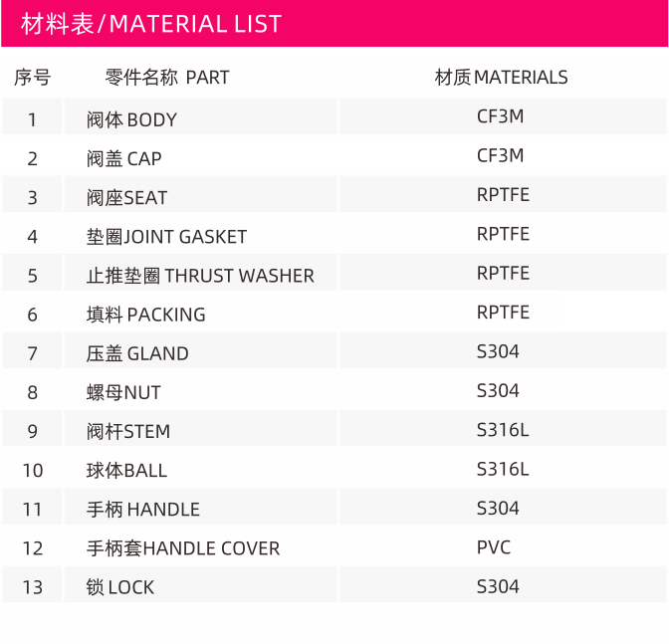Click the SEAT part name
Image resolution: width=669 pixels, height=644 pixels.
pyautogui.click(x=127, y=198)
